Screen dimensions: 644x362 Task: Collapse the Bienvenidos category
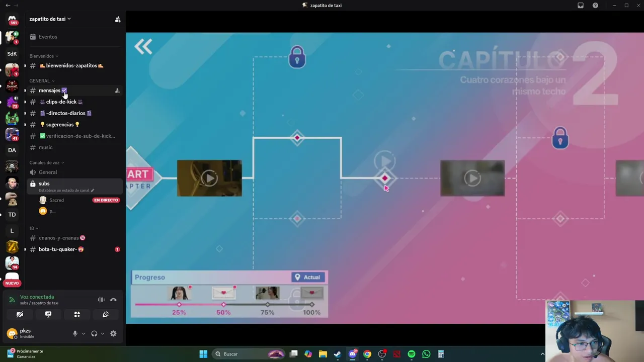tap(44, 56)
